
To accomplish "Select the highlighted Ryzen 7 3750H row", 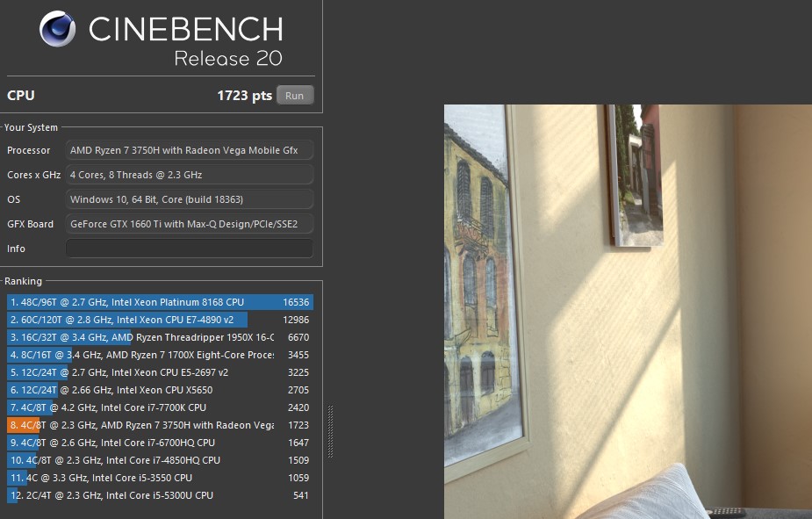I will tap(160, 425).
